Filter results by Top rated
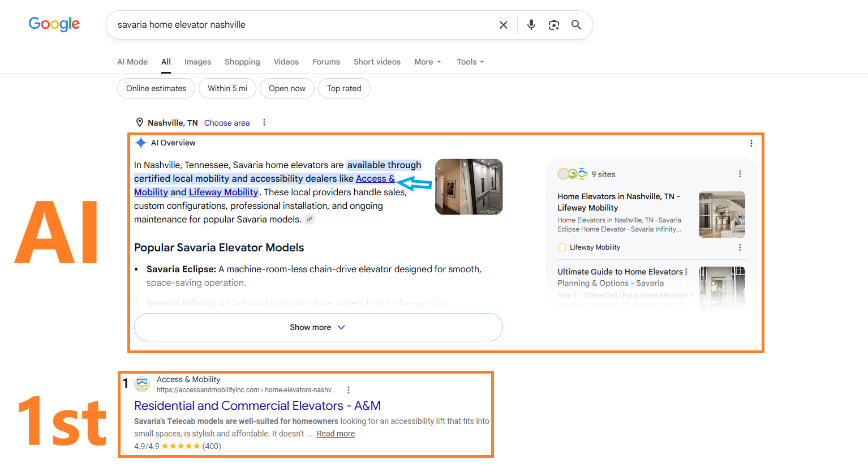The image size is (868, 467). coord(344,88)
